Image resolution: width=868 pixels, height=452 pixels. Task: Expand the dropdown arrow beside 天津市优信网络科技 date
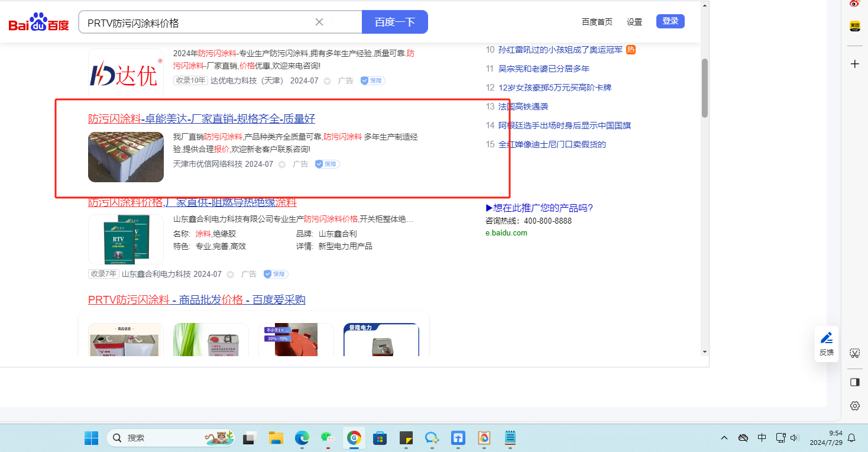(x=282, y=164)
